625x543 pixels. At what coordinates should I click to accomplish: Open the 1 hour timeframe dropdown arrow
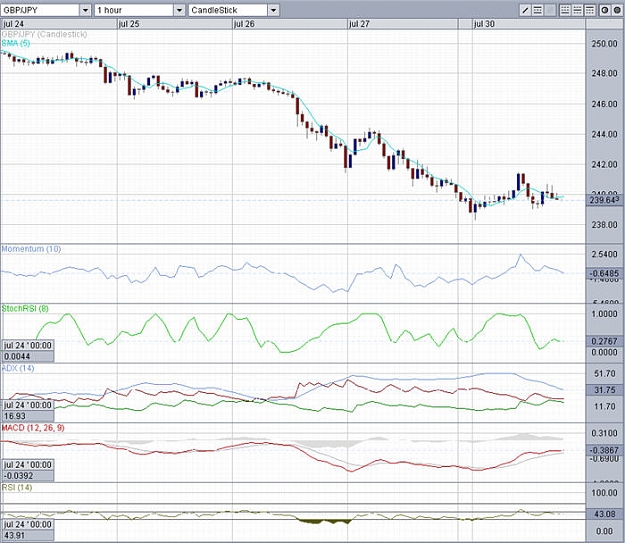[x=179, y=10]
